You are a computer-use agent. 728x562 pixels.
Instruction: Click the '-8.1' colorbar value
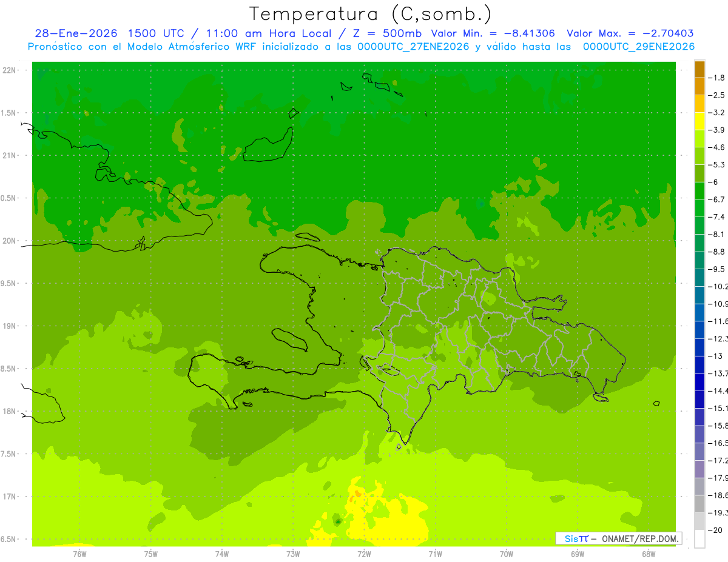click(716, 234)
